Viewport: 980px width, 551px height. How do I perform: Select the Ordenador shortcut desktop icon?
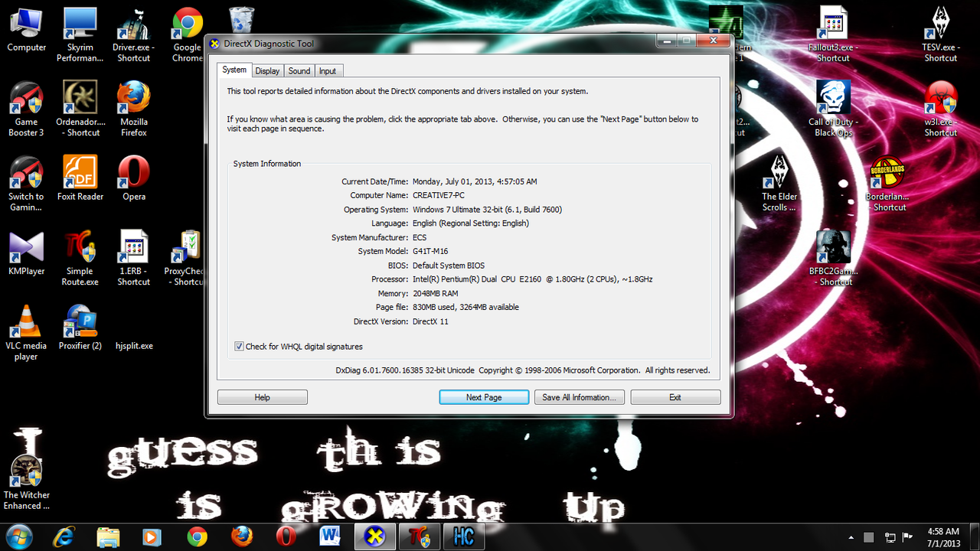(x=80, y=109)
